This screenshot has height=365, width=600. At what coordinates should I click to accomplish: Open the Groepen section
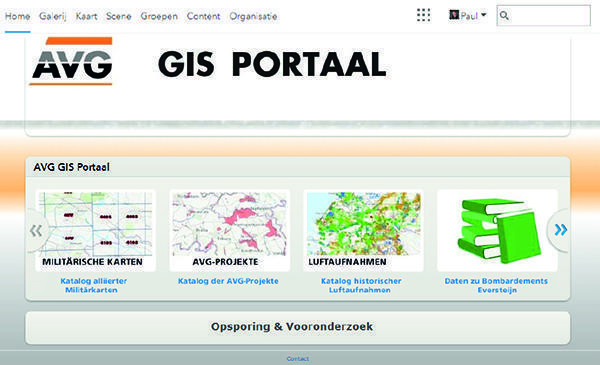[x=159, y=16]
